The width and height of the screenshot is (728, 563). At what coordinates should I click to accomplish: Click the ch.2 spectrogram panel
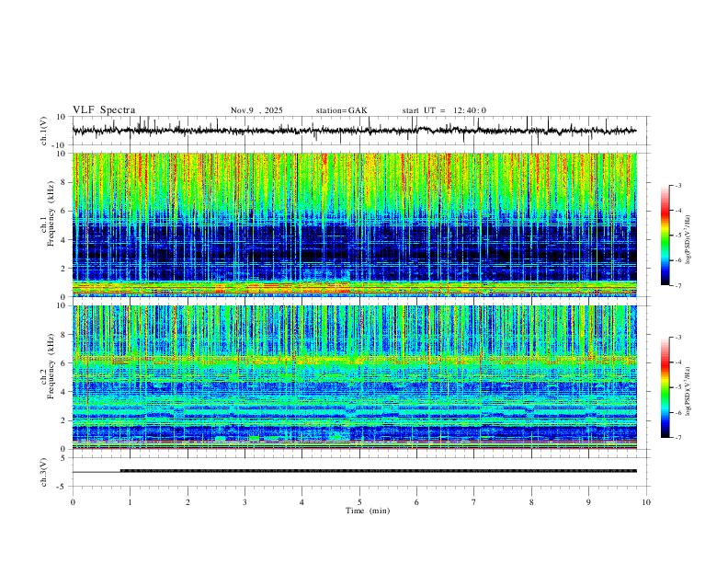click(x=355, y=377)
